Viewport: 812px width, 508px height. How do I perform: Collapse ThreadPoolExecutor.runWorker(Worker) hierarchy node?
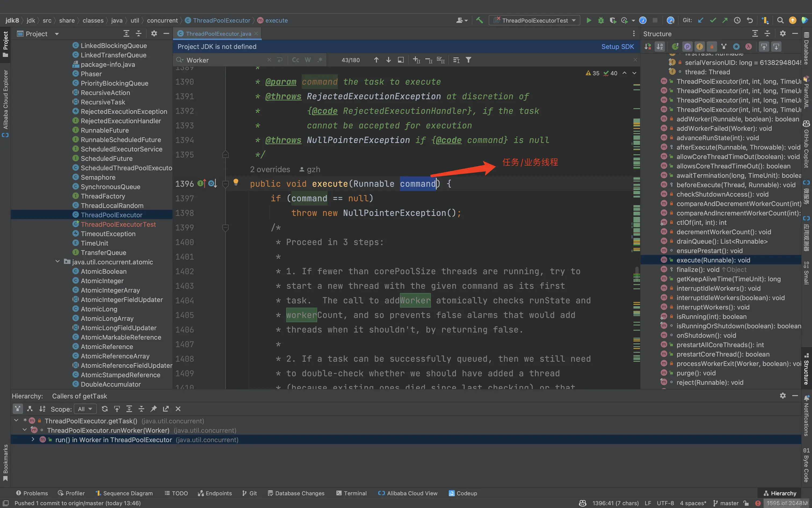[x=24, y=430]
